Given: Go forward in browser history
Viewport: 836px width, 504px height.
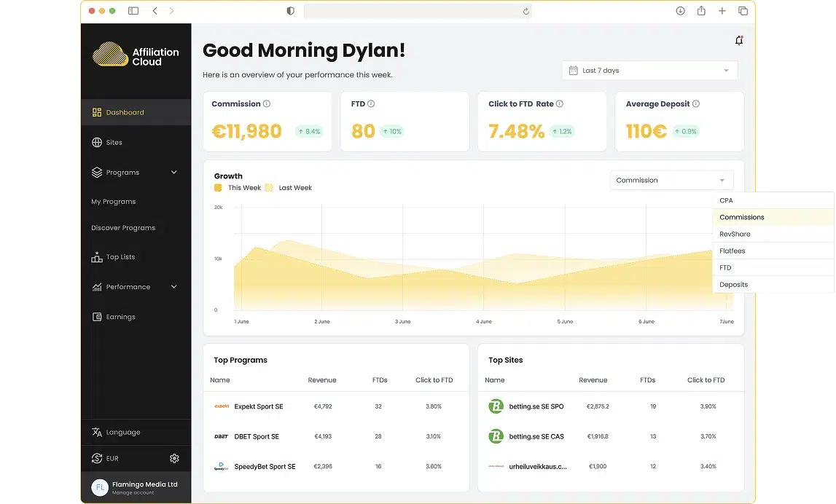Looking at the screenshot, I should pos(171,11).
